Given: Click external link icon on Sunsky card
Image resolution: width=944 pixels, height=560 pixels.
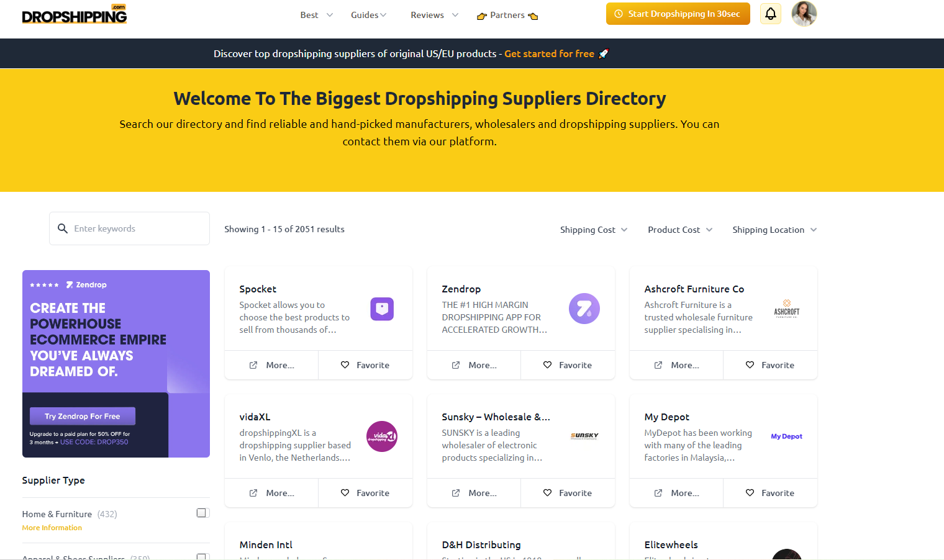Looking at the screenshot, I should point(456,493).
